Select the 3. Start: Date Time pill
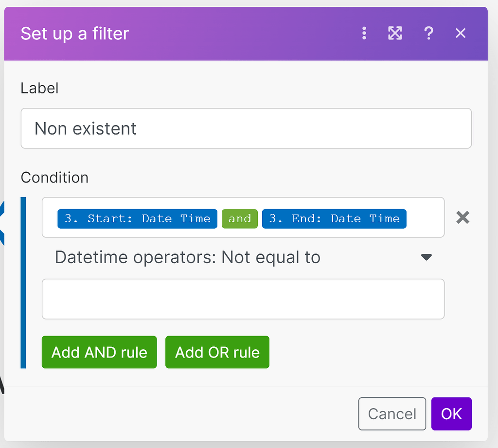 137,218
